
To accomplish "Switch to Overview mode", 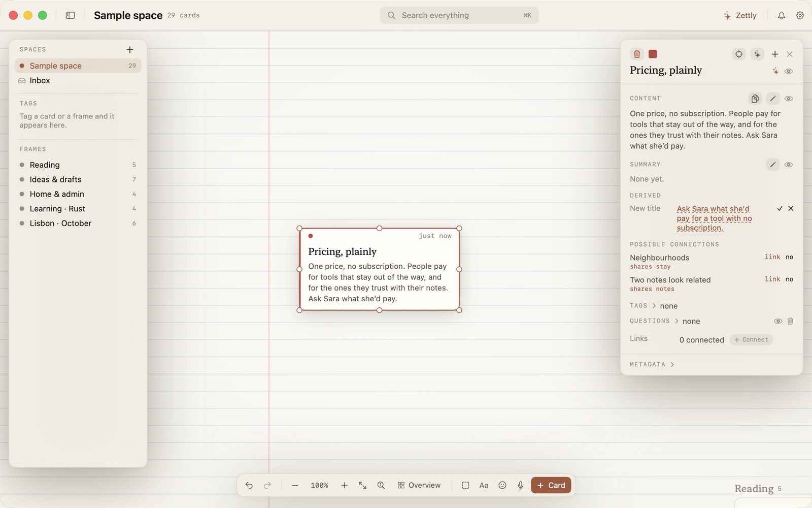I will coord(419,485).
